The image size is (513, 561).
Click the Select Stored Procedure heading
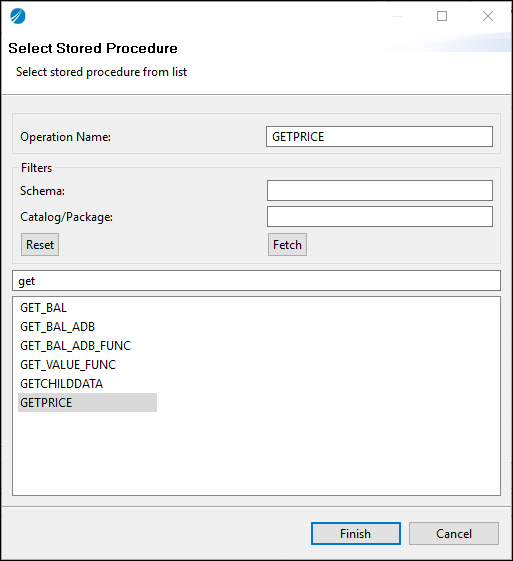93,48
